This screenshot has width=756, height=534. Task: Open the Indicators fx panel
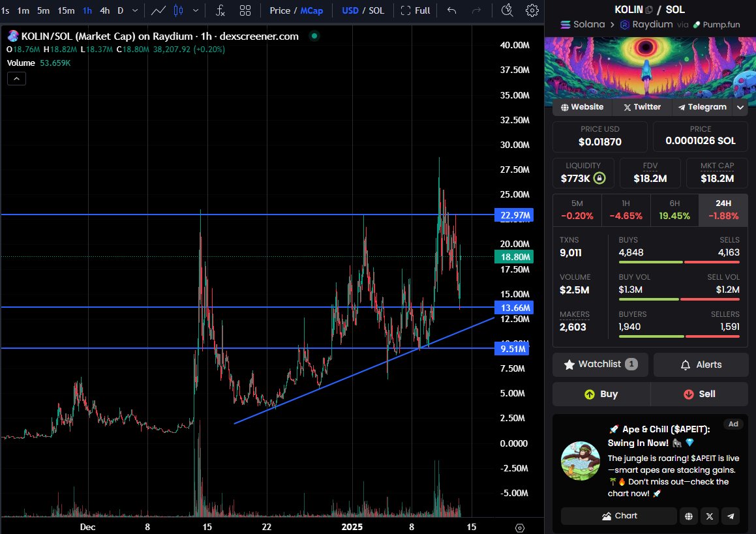(219, 10)
